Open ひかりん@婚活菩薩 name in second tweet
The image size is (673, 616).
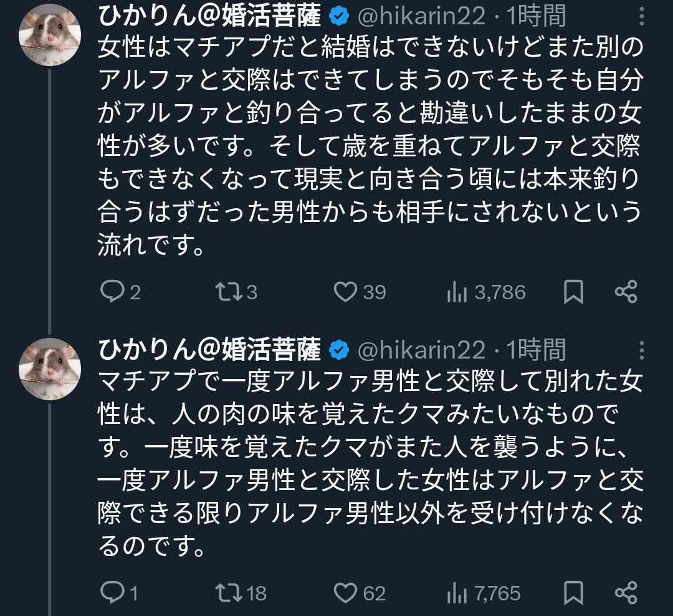coord(209,349)
